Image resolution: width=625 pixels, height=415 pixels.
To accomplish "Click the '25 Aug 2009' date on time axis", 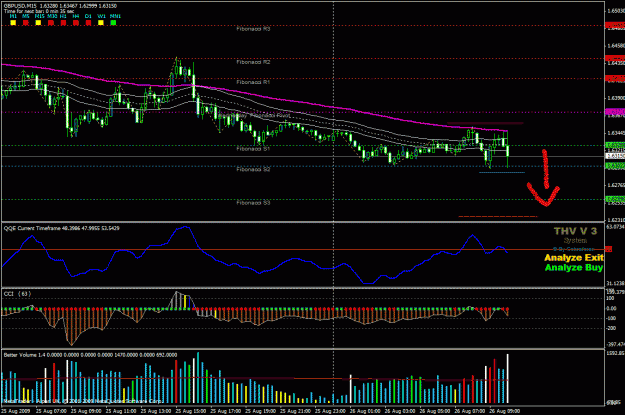I will 16,411.
